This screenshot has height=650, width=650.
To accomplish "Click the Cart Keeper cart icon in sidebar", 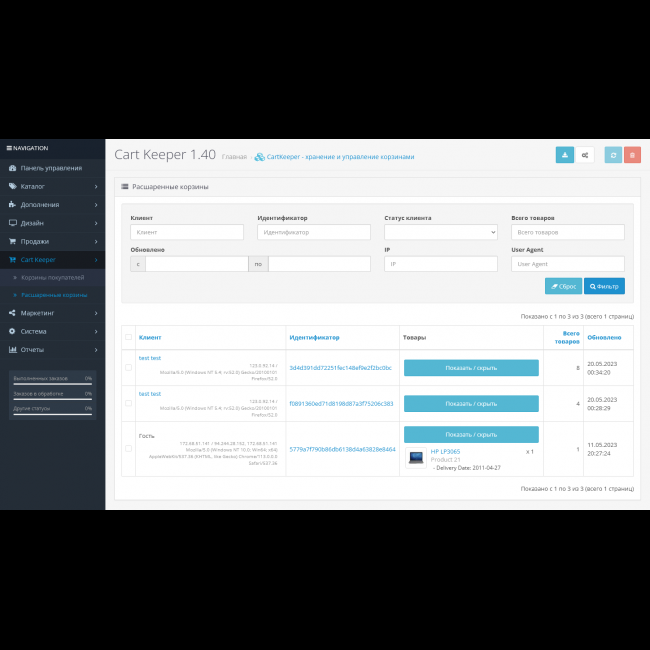I will point(12,259).
